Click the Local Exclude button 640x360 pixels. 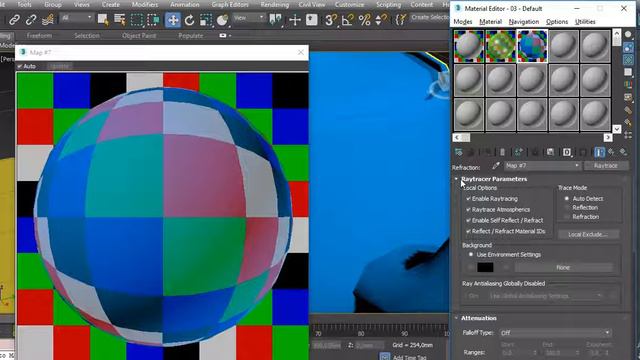pyautogui.click(x=588, y=235)
